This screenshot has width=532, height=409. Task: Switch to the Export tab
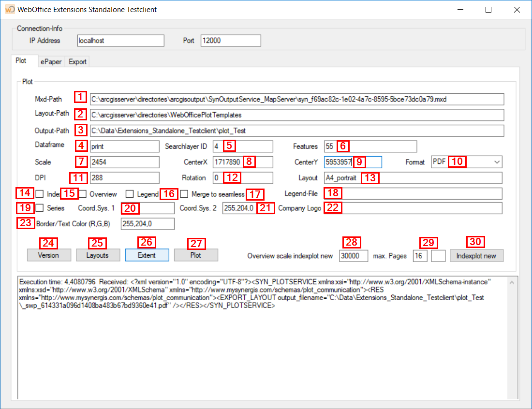point(77,61)
